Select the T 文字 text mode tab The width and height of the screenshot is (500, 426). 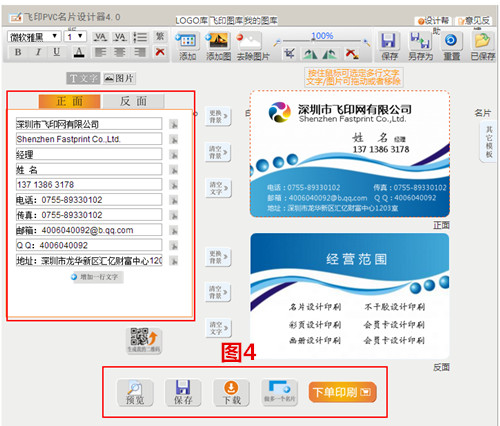83,78
